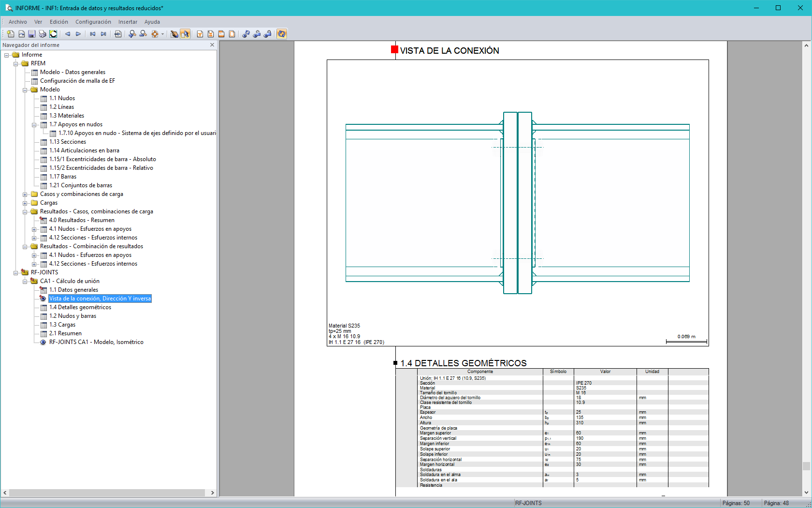Expand Casos y combinaciones de carga
The image size is (812, 508).
click(x=25, y=194)
